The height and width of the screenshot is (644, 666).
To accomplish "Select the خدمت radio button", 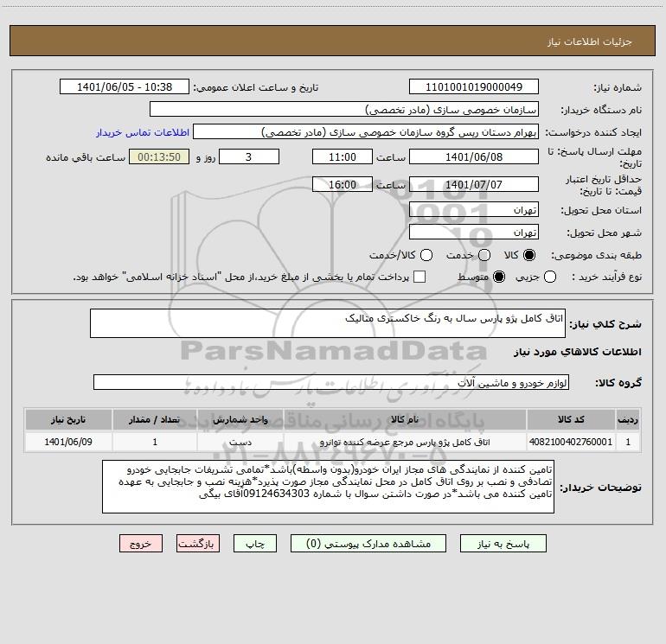I will tap(484, 255).
